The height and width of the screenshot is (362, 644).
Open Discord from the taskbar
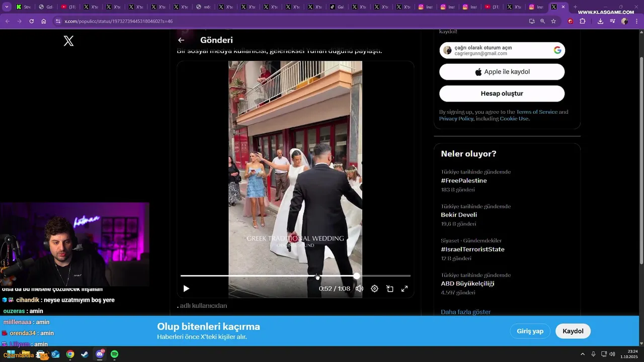coord(100,354)
